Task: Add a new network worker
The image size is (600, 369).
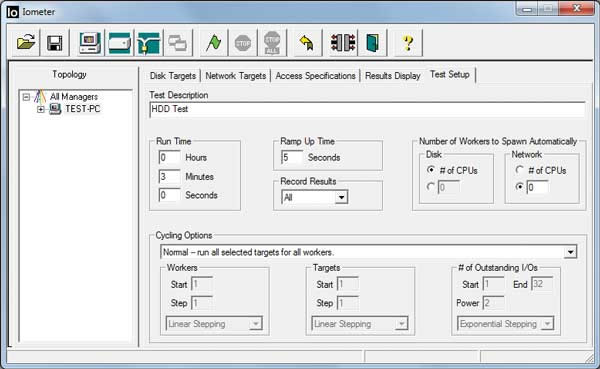Action: 149,42
